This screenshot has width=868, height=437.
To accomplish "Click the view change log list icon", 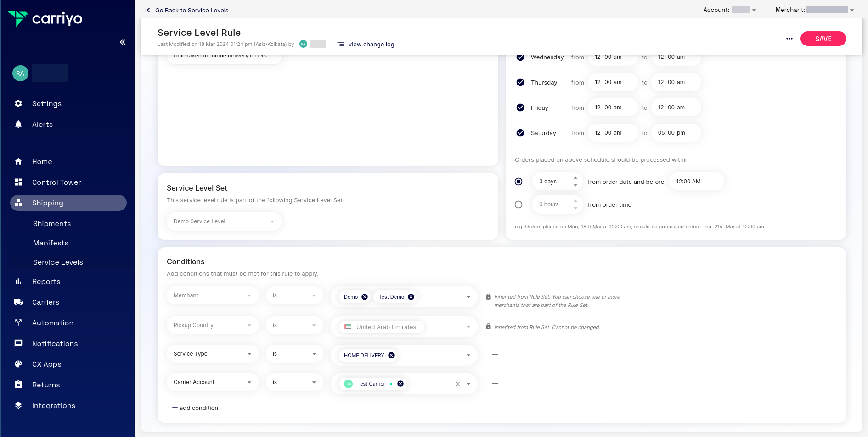I will pos(341,44).
